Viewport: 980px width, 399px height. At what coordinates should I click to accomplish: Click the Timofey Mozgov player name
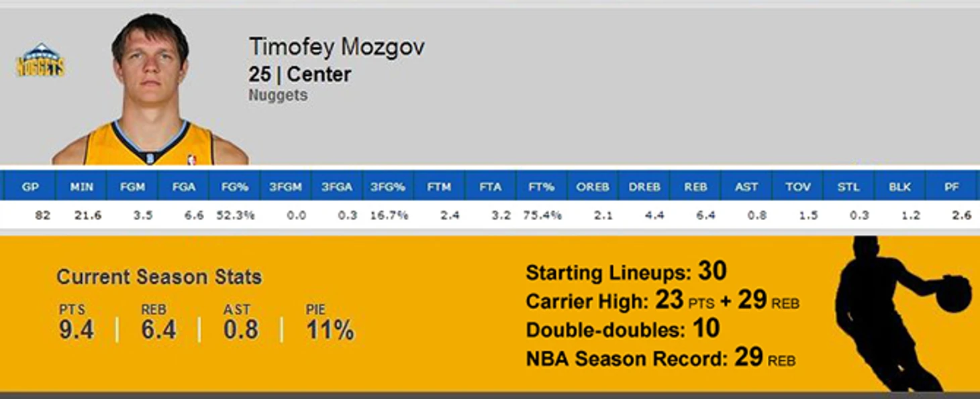tap(337, 48)
